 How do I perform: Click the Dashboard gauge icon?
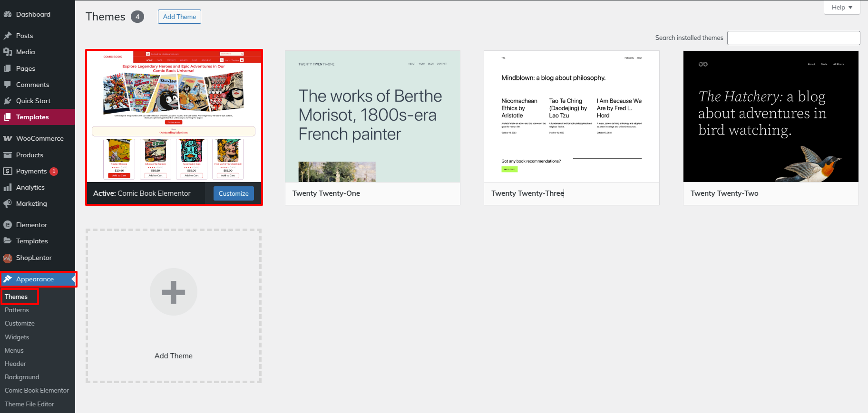[x=8, y=14]
